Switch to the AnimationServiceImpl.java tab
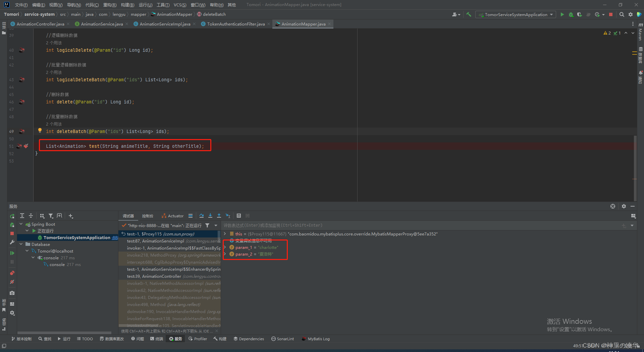The image size is (644, 352). coord(165,24)
